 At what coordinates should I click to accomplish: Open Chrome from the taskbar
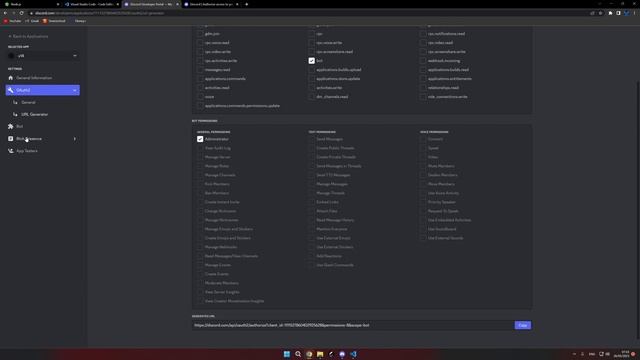[309, 354]
